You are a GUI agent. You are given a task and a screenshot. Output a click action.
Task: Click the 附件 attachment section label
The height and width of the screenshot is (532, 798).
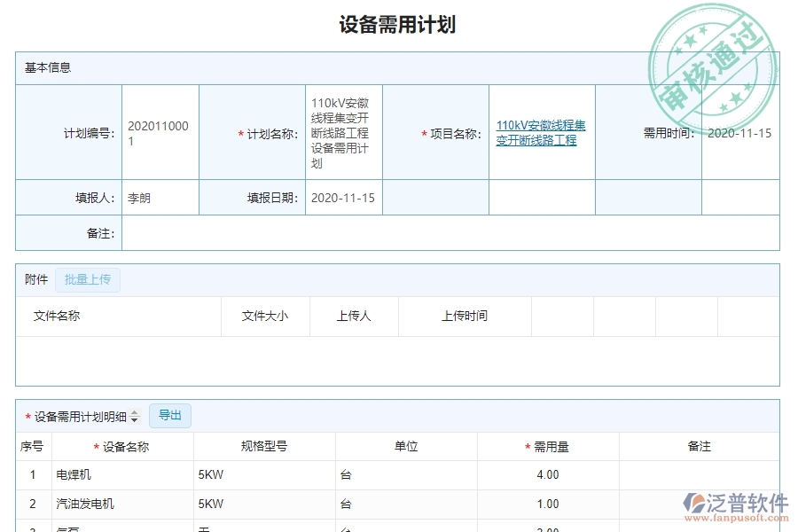35,279
